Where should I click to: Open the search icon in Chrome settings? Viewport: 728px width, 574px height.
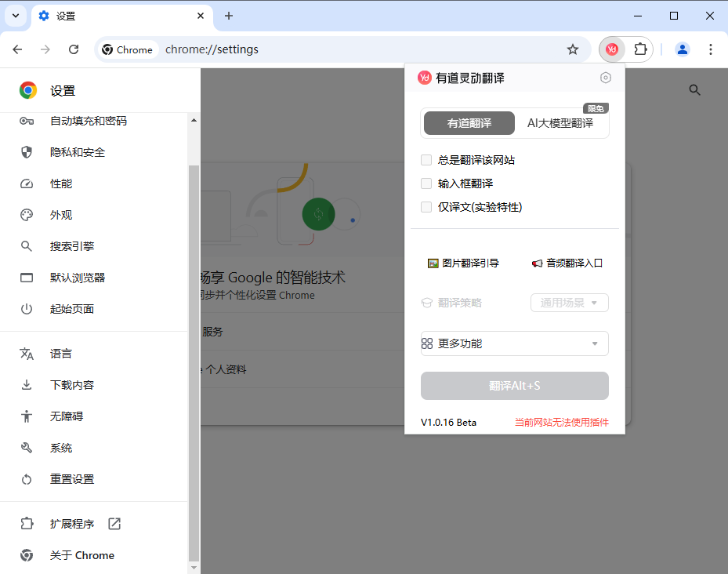pyautogui.click(x=694, y=89)
